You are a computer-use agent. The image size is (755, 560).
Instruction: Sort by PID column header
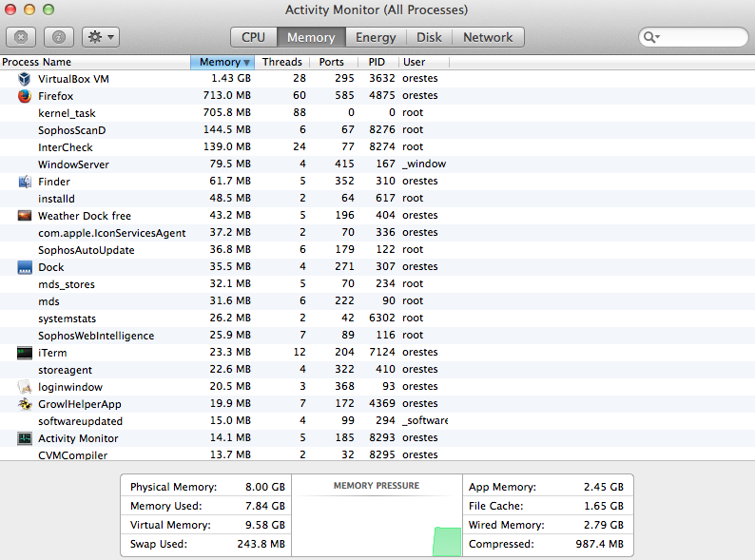pos(378,62)
